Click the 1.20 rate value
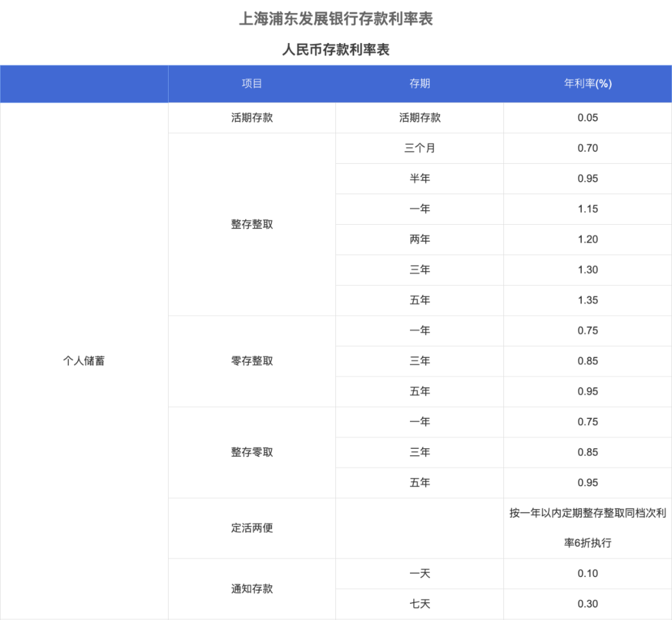The width and height of the screenshot is (672, 620). pos(587,240)
